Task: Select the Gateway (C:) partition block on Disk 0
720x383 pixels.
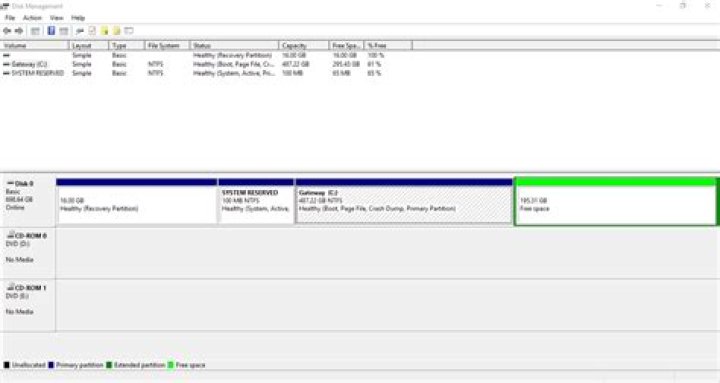Action: (x=404, y=201)
